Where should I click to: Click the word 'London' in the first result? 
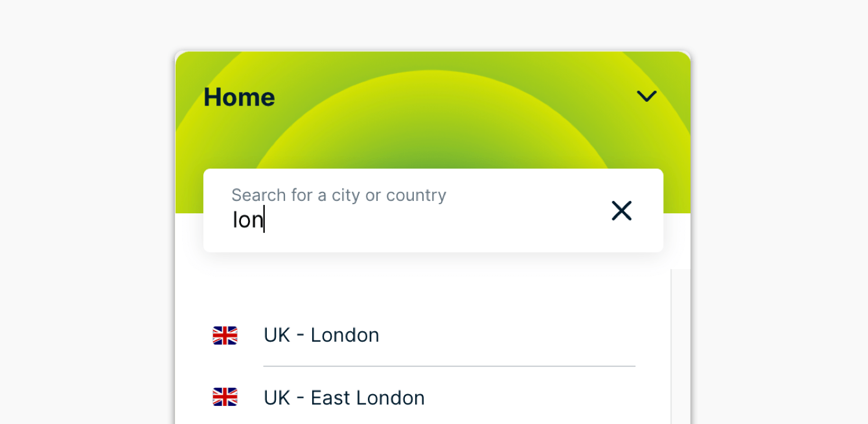tap(345, 335)
